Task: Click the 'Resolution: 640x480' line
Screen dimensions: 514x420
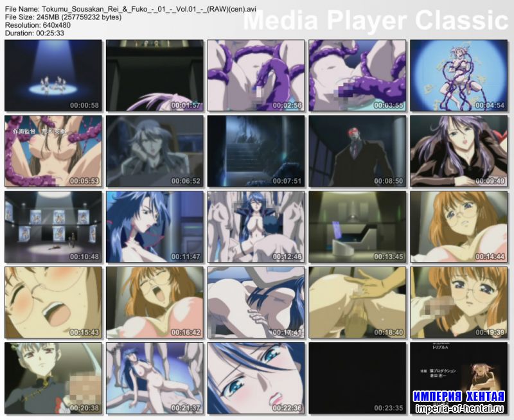Action: tap(38, 25)
